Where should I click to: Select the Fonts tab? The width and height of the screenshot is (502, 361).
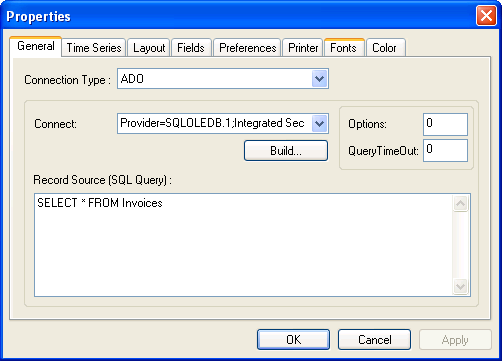(x=344, y=48)
